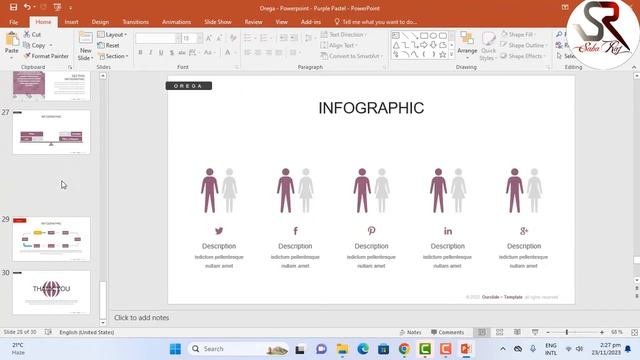Expand the shapes gallery

(x=451, y=54)
